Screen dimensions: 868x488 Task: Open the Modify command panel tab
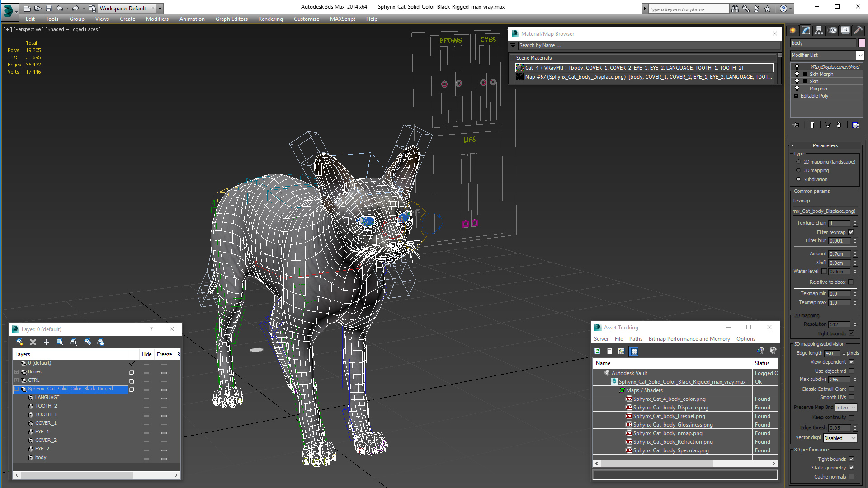tap(806, 30)
